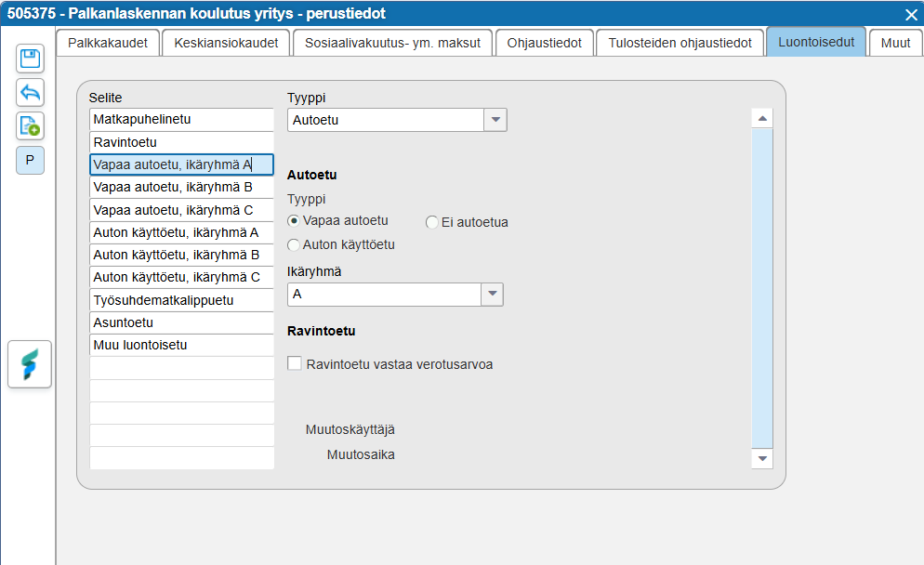Open the Tyyppi Autoetu dropdown arrow
The width and height of the screenshot is (924, 565).
(x=495, y=120)
